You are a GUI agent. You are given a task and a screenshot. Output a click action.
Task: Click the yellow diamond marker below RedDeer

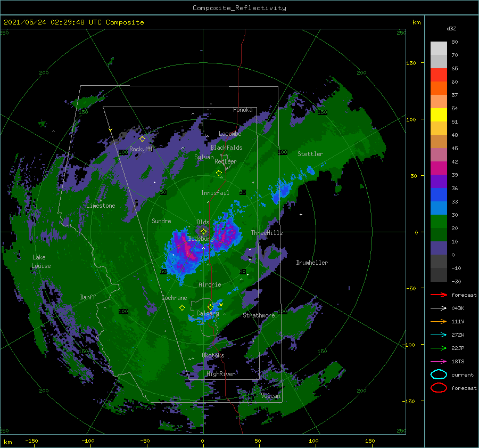219,173
